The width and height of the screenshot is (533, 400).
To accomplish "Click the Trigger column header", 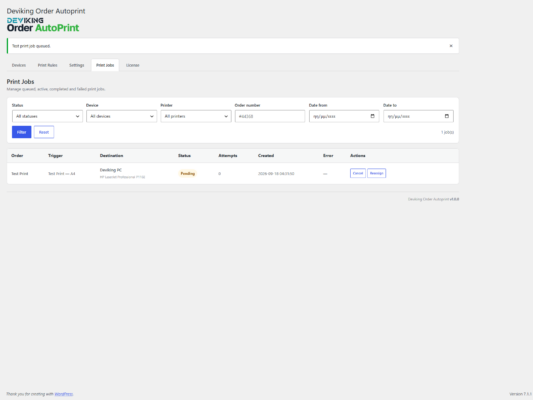I will (x=55, y=156).
